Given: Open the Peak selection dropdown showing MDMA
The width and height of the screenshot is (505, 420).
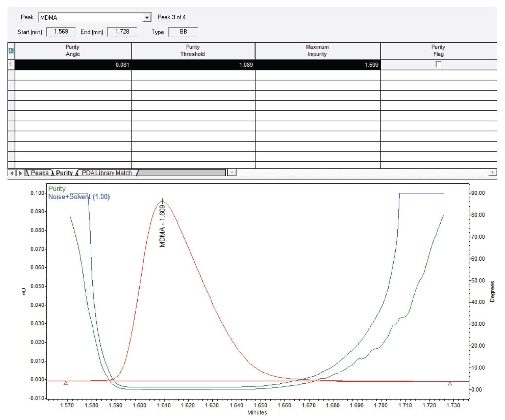Looking at the screenshot, I should pos(91,17).
